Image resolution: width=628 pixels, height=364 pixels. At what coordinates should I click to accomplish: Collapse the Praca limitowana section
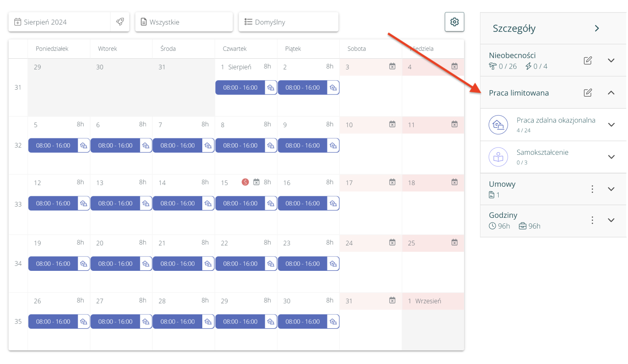click(x=611, y=93)
